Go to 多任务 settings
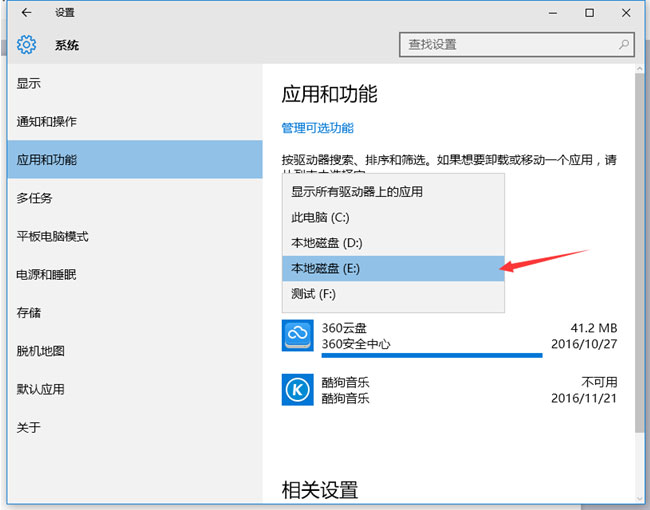Screen dimensions: 650x510 35,198
